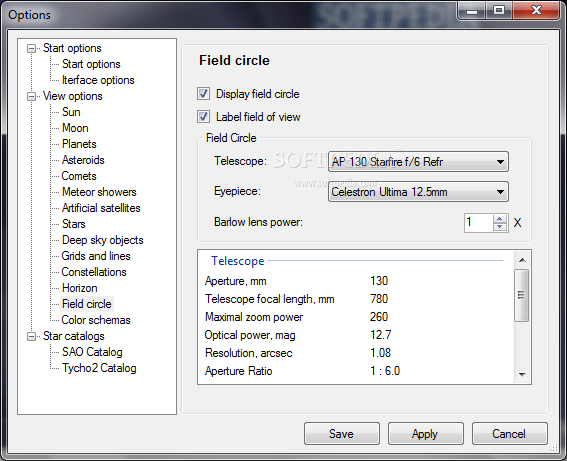Collapse the View options tree node
The image size is (567, 461).
[x=32, y=97]
